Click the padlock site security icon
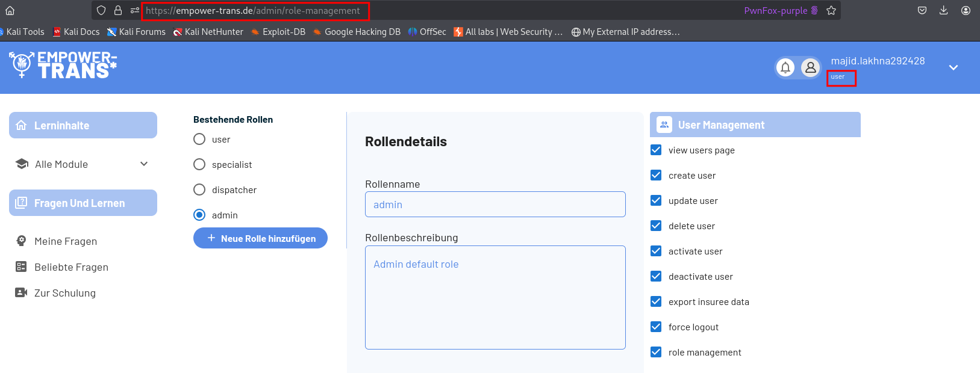 [118, 10]
